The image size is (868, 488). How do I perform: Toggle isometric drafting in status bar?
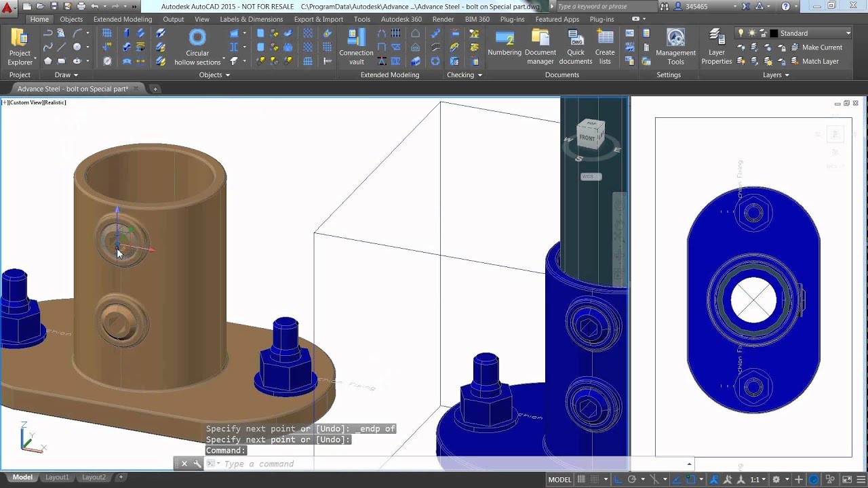(x=654, y=479)
